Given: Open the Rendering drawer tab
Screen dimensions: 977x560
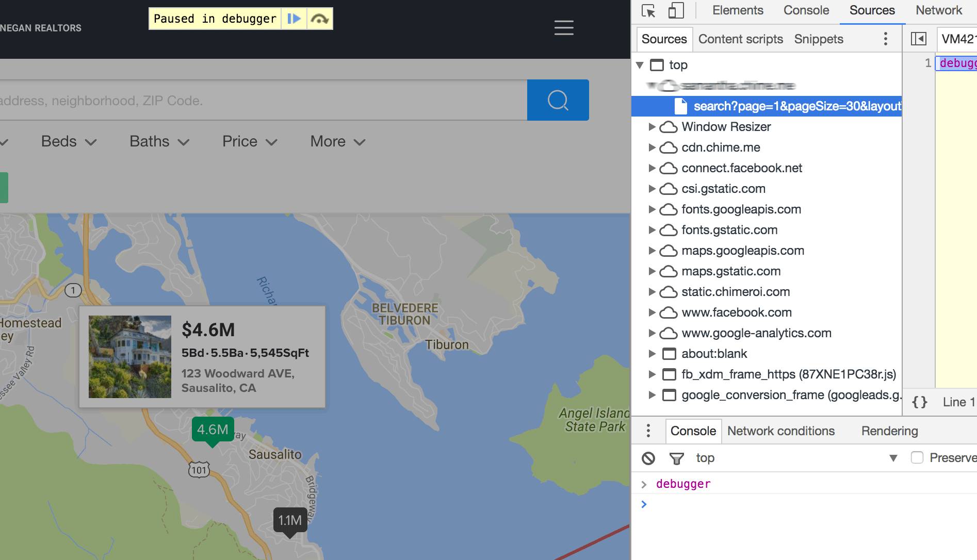Looking at the screenshot, I should [890, 431].
